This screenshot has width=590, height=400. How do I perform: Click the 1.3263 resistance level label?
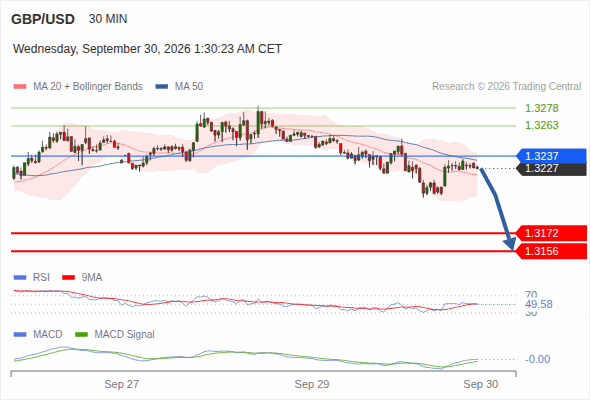pyautogui.click(x=541, y=125)
